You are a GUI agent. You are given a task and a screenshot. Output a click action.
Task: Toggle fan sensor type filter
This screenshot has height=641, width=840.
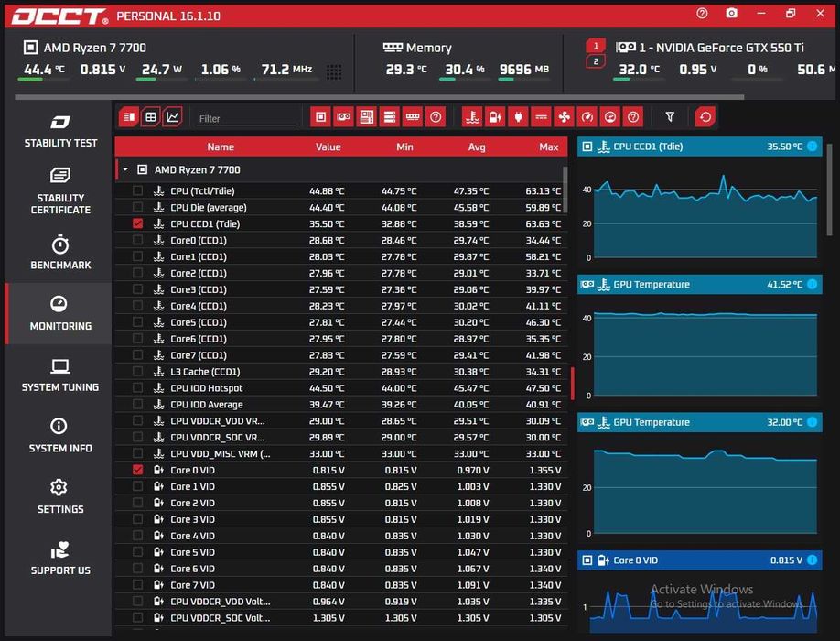tap(564, 117)
